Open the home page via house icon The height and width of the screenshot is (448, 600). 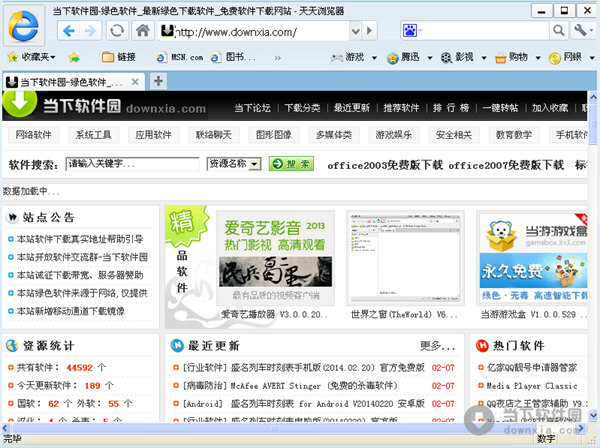coord(143,31)
